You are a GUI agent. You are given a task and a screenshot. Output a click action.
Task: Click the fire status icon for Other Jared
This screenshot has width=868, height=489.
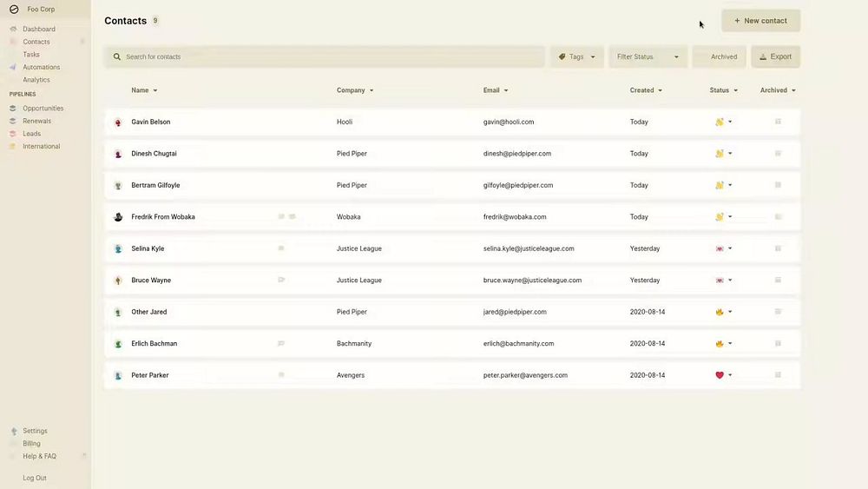pos(719,312)
